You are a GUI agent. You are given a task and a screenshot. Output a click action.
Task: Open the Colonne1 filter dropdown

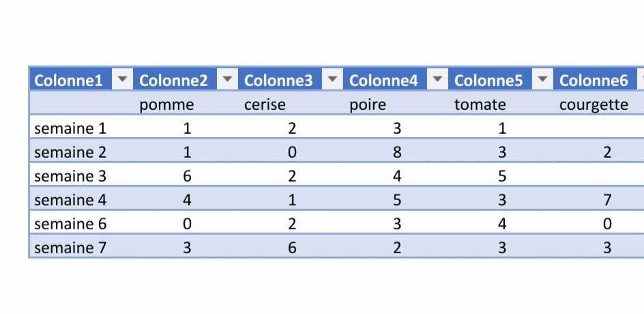[x=123, y=80]
